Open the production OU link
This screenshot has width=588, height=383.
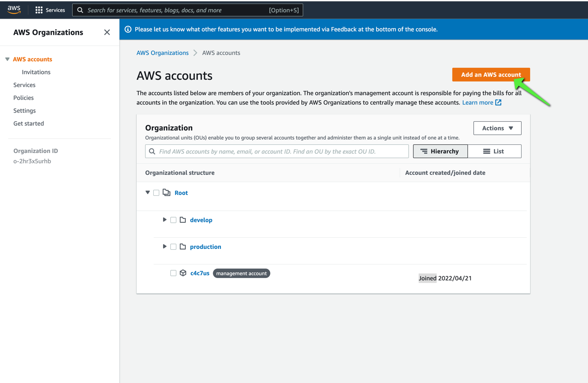(205, 247)
